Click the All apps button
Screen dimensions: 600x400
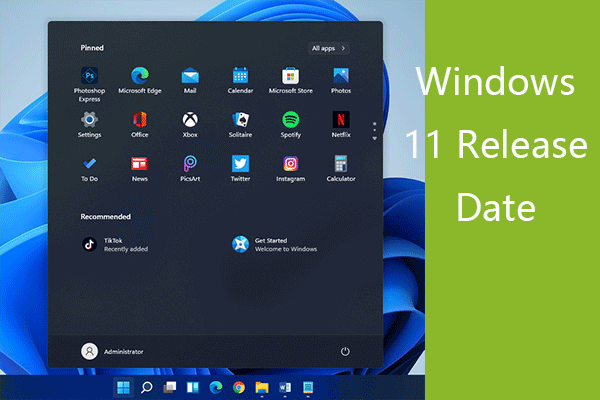328,48
